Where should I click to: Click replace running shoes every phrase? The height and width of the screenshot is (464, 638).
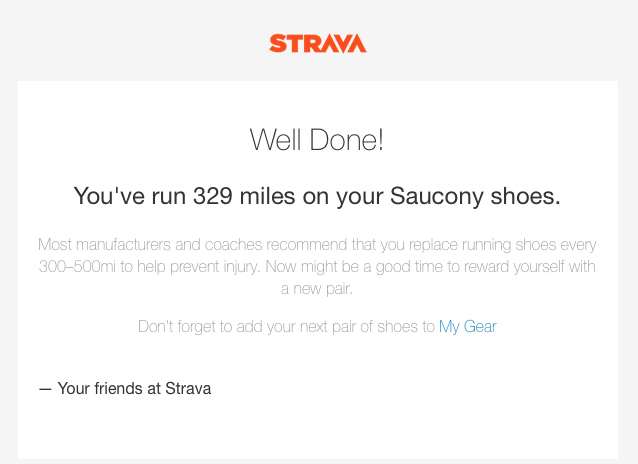503,245
